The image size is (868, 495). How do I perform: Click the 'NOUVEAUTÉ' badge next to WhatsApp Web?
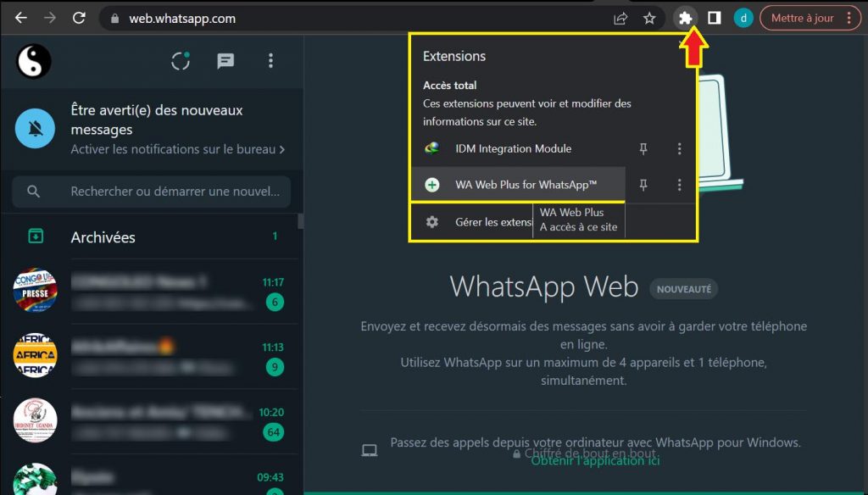tap(684, 289)
